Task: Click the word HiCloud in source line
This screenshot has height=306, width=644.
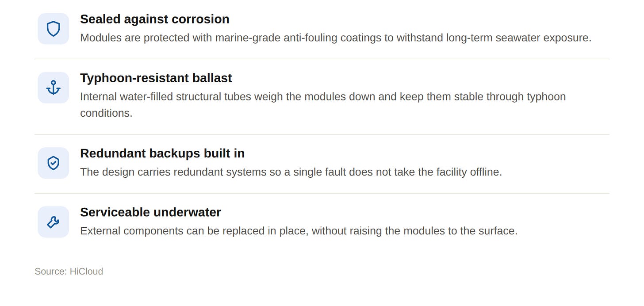Action: pyautogui.click(x=86, y=271)
